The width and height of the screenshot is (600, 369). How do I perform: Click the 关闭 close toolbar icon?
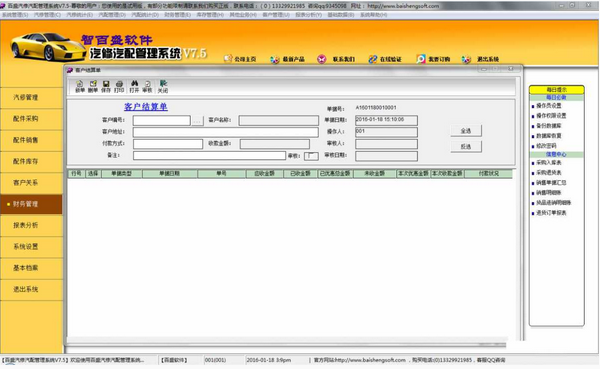(x=163, y=87)
